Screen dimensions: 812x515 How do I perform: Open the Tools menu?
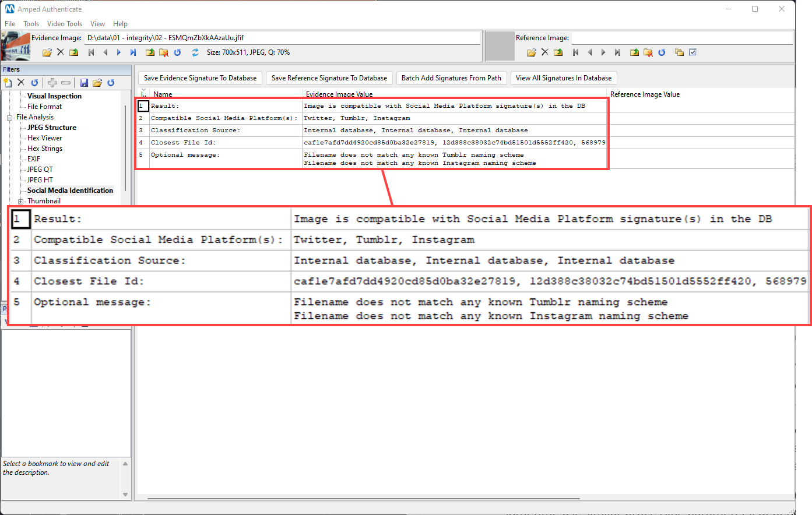point(31,24)
